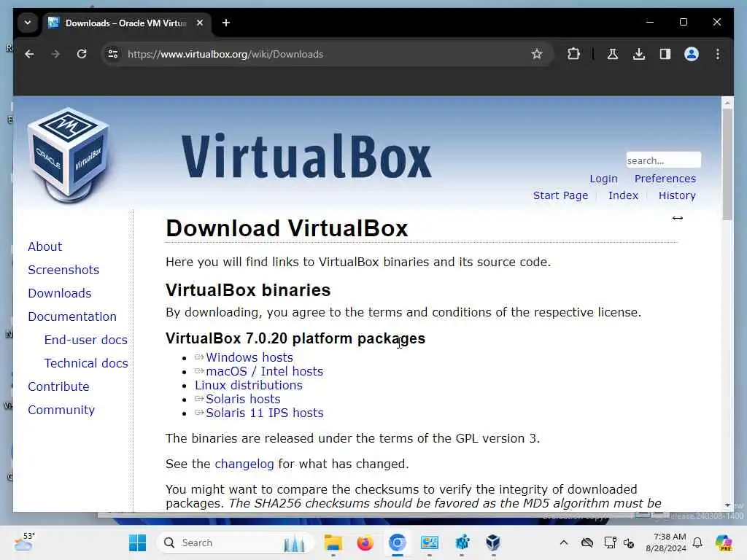Viewport: 747px width, 560px height.
Task: Open Chrome Labs flask icon
Action: coord(613,54)
